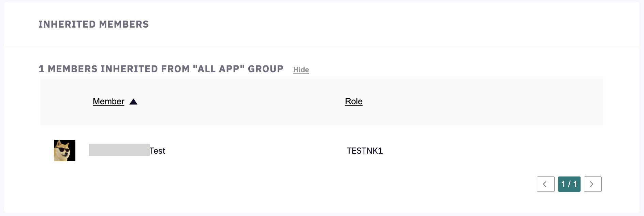Collapse inherited group list using Hide
The width and height of the screenshot is (644, 216).
point(301,70)
